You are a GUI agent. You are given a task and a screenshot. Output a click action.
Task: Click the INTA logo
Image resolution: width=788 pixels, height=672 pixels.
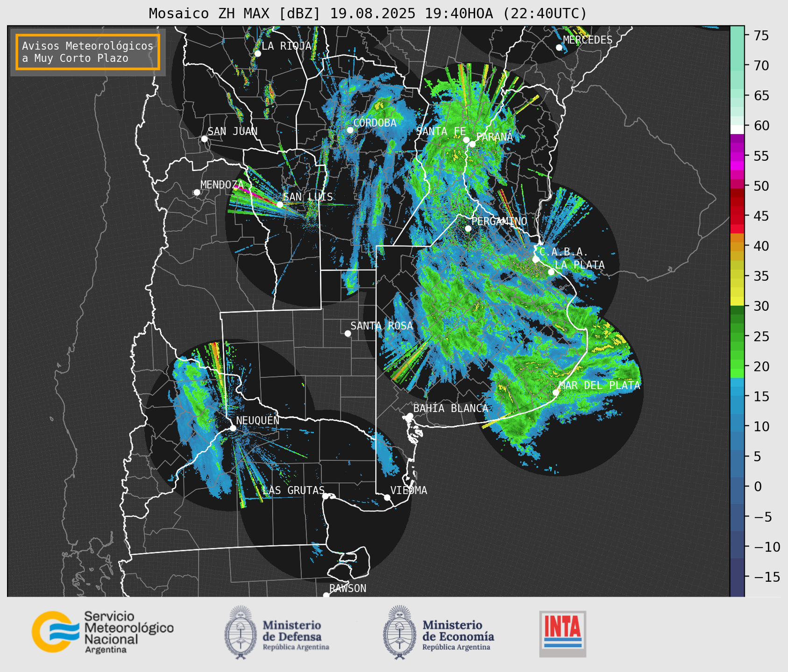562,634
